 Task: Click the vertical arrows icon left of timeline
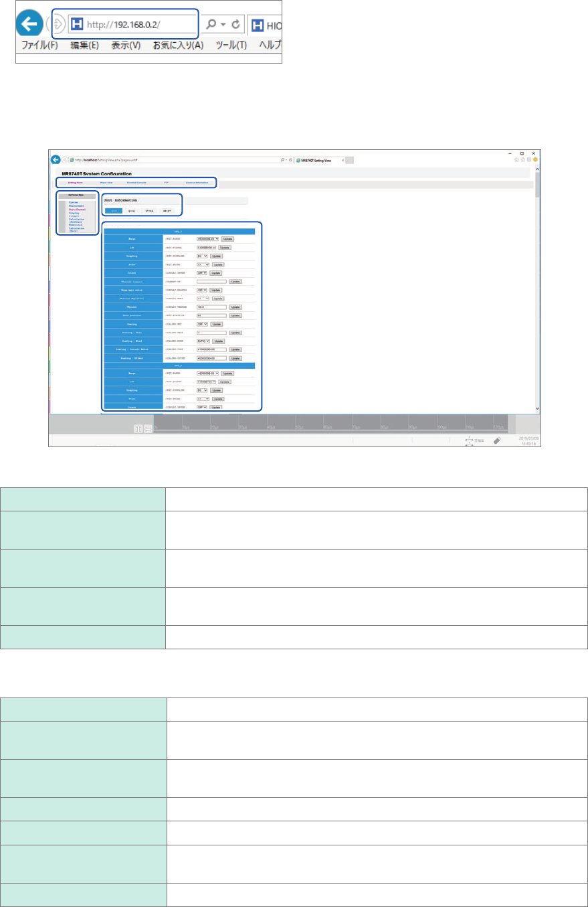coord(139,428)
